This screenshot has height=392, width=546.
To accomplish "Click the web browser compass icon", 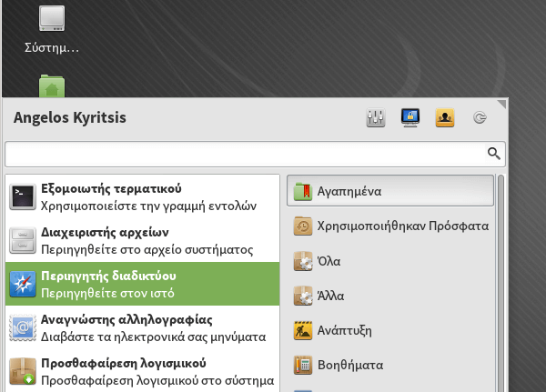I will pos(23,284).
